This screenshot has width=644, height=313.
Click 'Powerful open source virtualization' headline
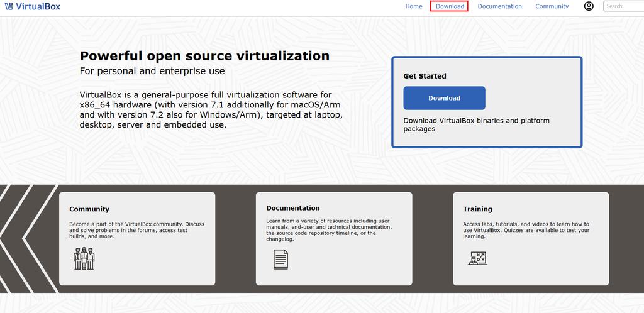[204, 56]
